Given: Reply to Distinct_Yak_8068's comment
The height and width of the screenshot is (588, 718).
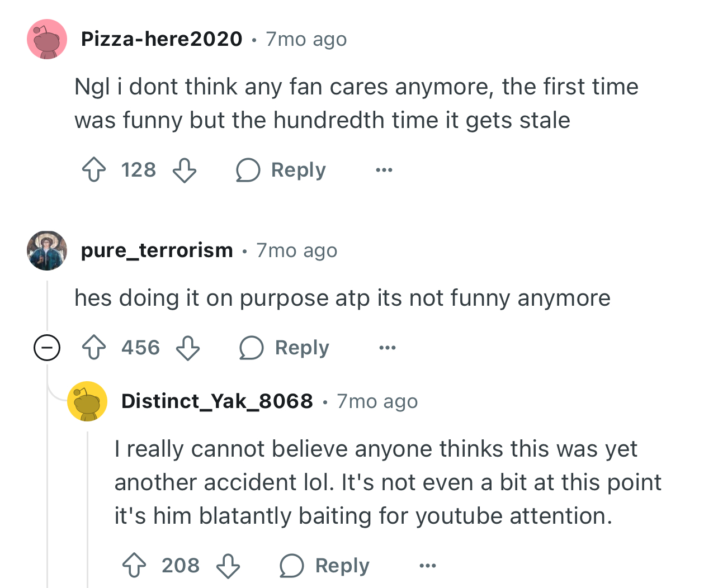Looking at the screenshot, I should pos(325,565).
